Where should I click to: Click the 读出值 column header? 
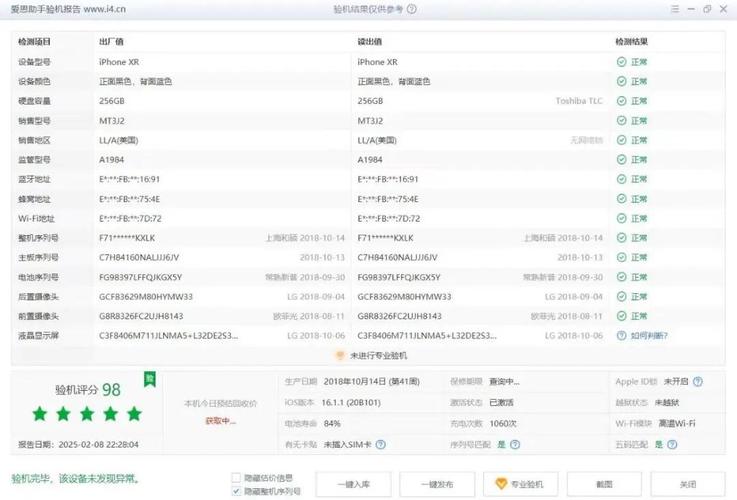pos(369,42)
